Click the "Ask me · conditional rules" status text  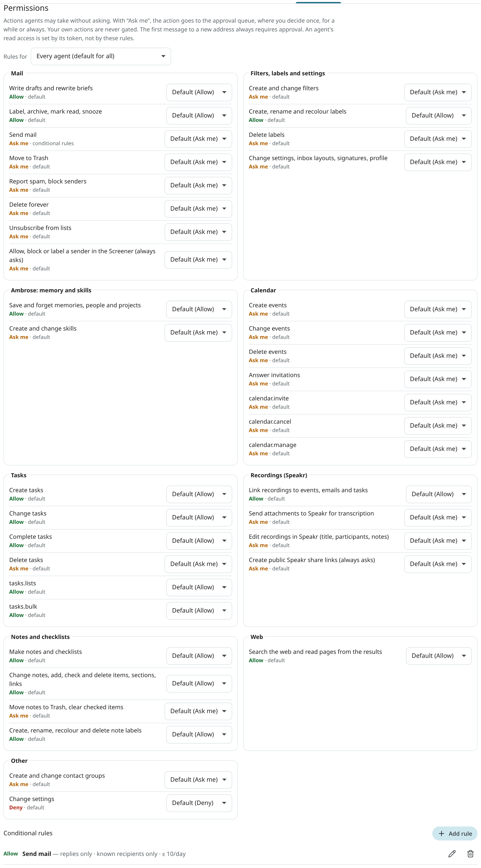click(x=41, y=143)
